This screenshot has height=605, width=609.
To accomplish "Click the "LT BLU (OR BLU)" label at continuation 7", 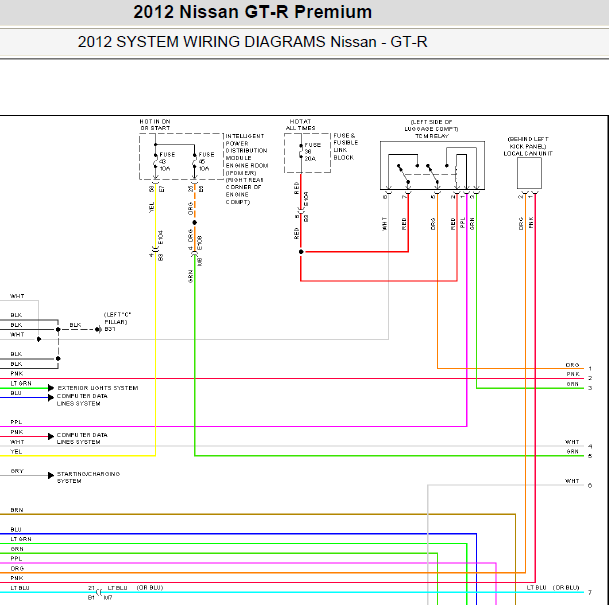I will (553, 588).
